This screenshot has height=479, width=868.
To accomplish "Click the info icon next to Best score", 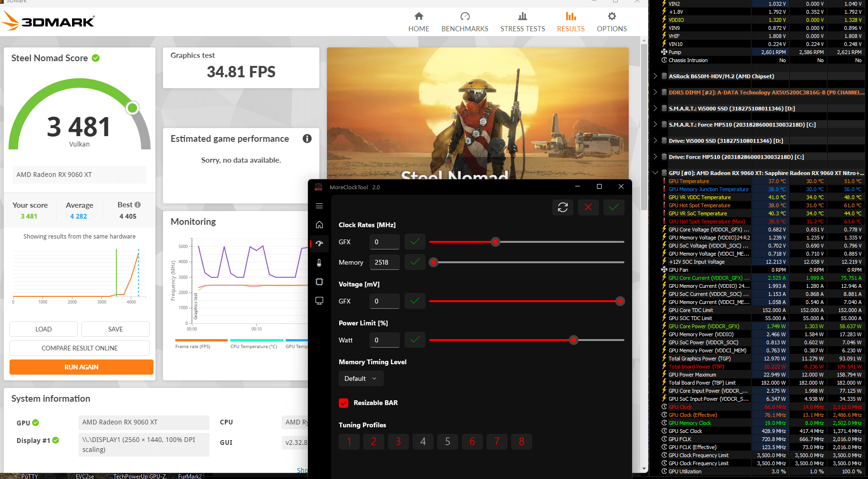I will tap(138, 205).
